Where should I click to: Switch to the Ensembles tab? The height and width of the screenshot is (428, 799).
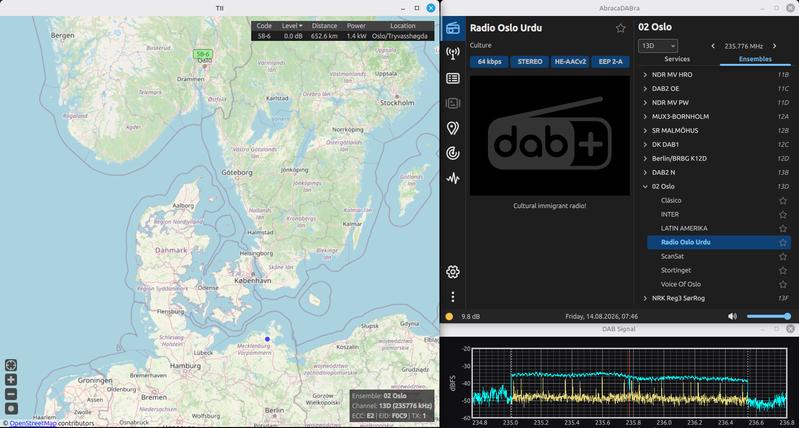point(755,59)
